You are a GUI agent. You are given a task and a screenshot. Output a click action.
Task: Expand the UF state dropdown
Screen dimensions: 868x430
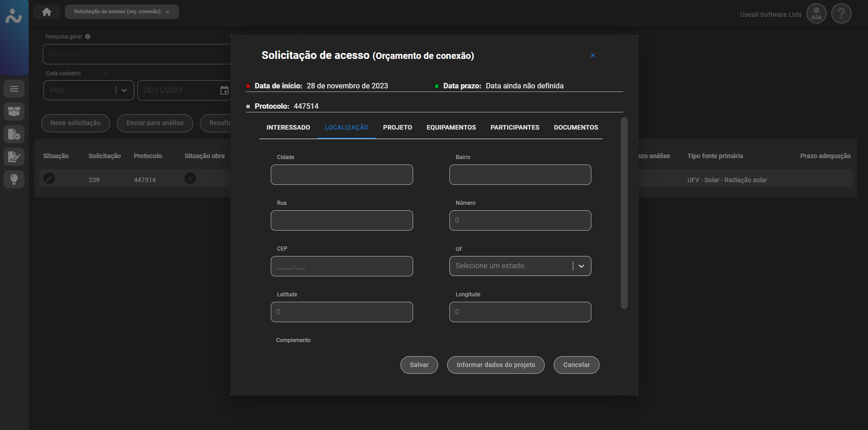point(581,266)
